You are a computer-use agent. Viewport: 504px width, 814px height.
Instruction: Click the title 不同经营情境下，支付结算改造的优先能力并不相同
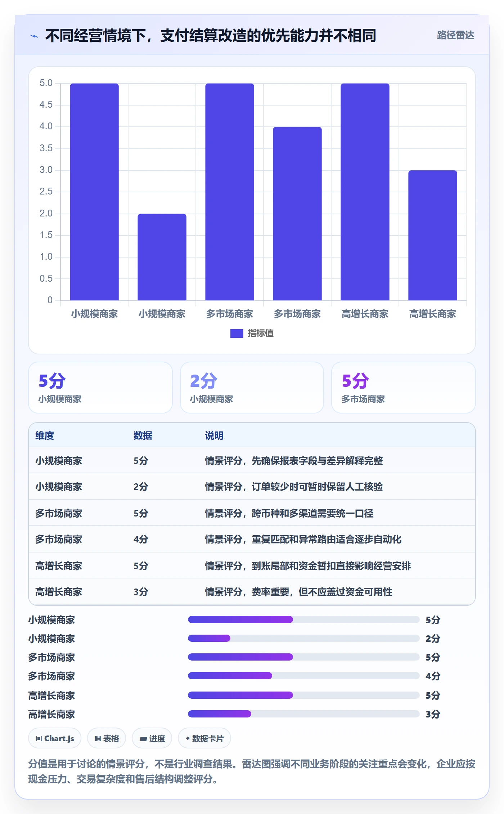pos(211,36)
